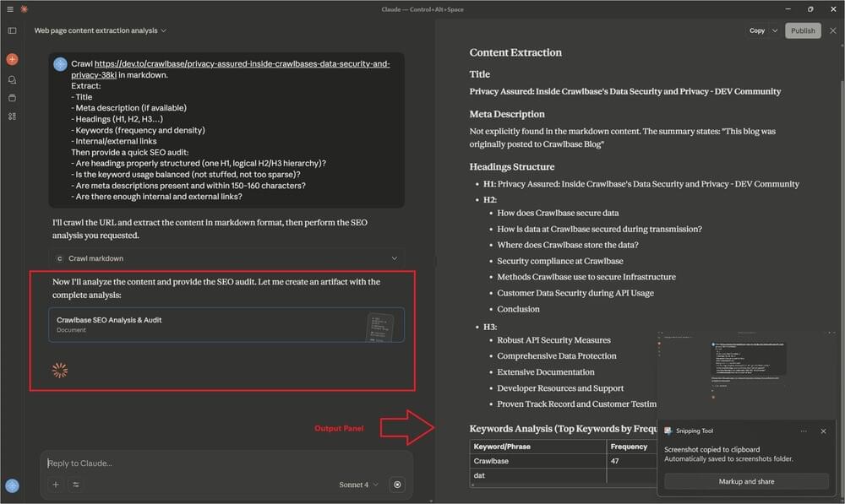
Task: Select the artifacts grid icon in the sidebar
Action: (x=12, y=117)
